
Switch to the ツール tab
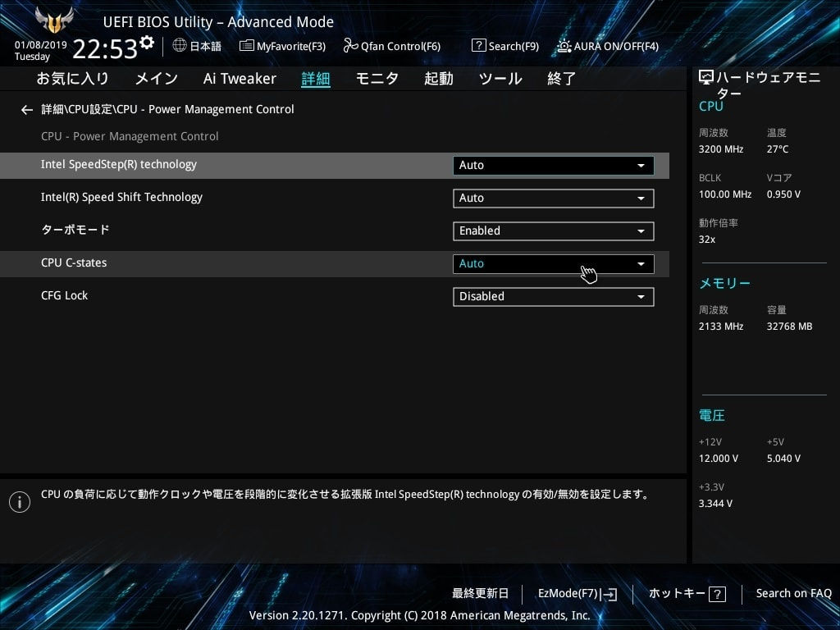pyautogui.click(x=500, y=79)
